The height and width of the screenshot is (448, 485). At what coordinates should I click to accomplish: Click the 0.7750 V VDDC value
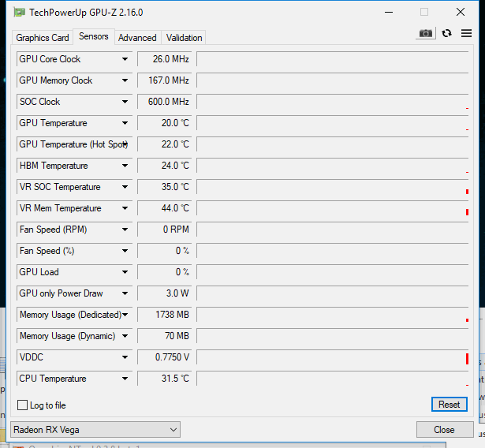pos(165,357)
